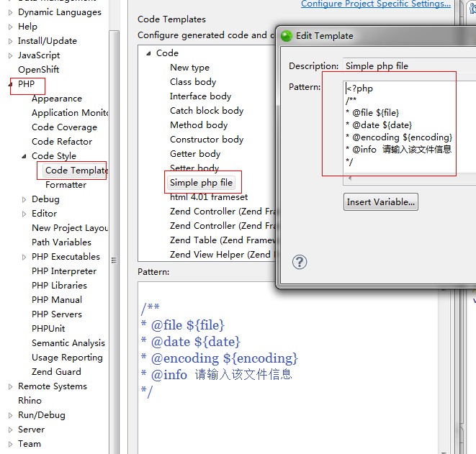Click the preferences tree vertical scrollbar
Image resolution: width=476 pixels, height=454 pixels.
point(114,242)
